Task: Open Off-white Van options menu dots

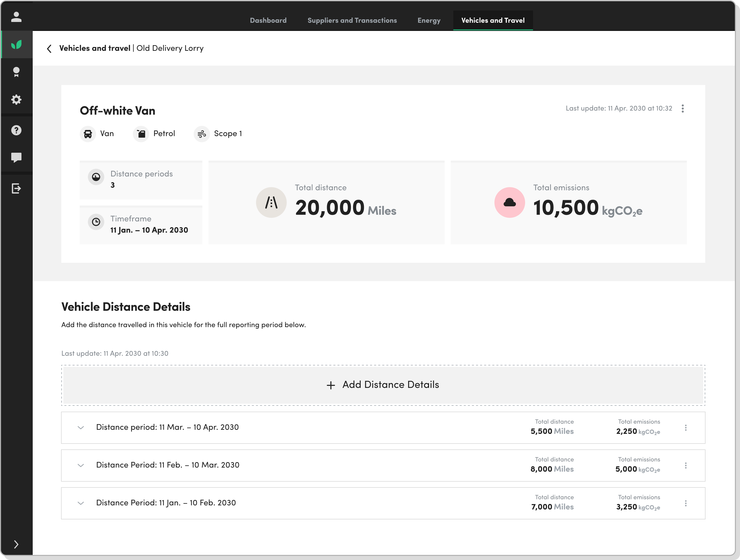Action: (x=683, y=108)
